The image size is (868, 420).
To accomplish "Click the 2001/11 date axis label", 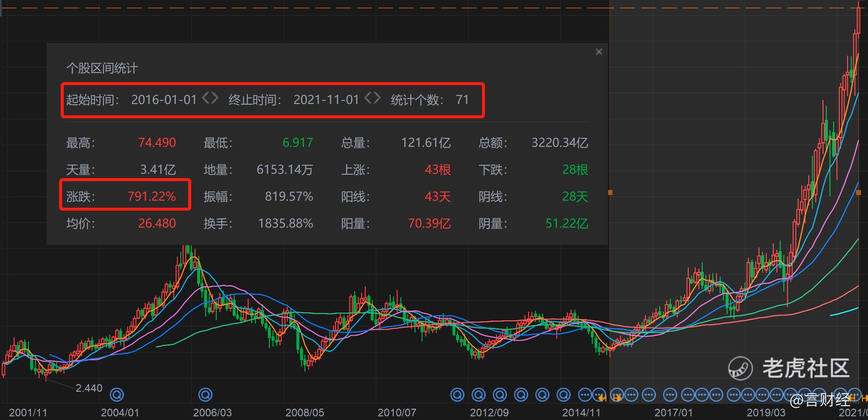I will coord(28,413).
